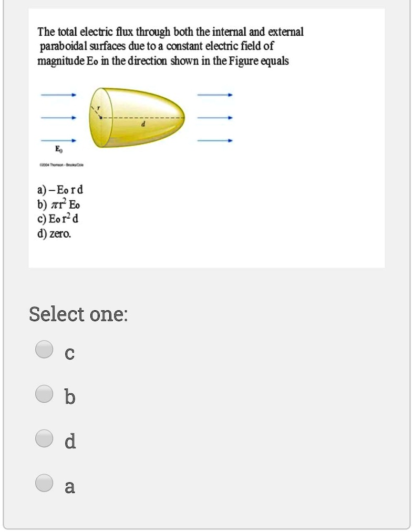Click the yellow paraboloid figure
This screenshot has width=413, height=532.
pyautogui.click(x=137, y=117)
